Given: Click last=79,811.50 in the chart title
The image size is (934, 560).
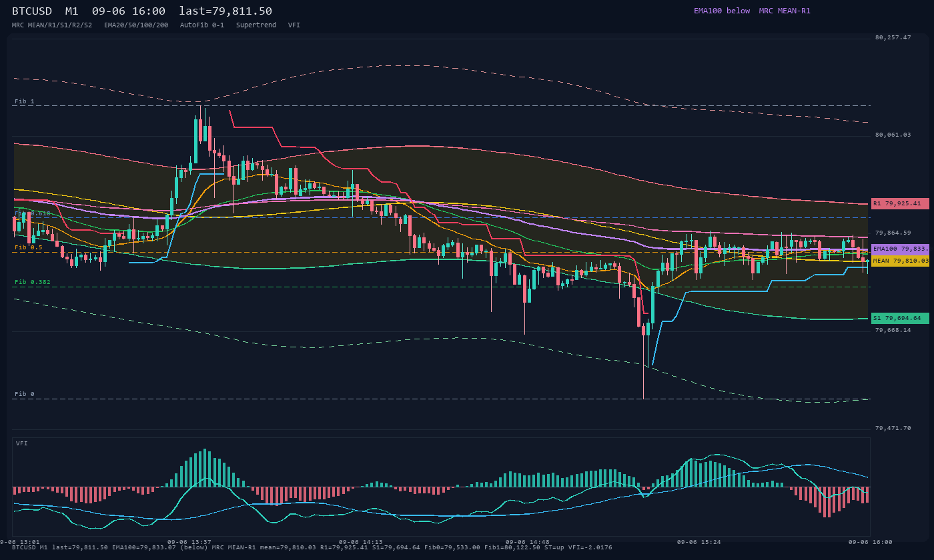Looking at the screenshot, I should (225, 11).
